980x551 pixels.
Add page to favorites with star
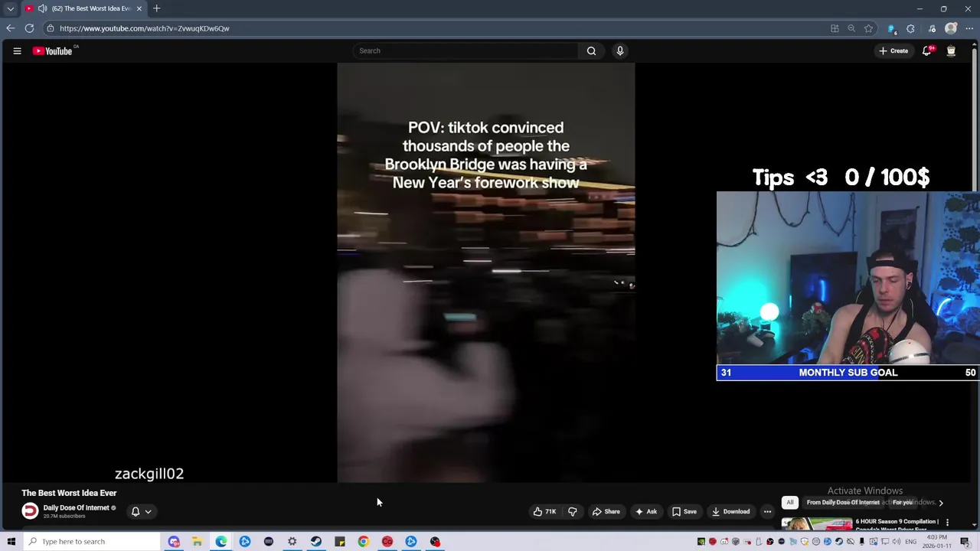pos(868,28)
